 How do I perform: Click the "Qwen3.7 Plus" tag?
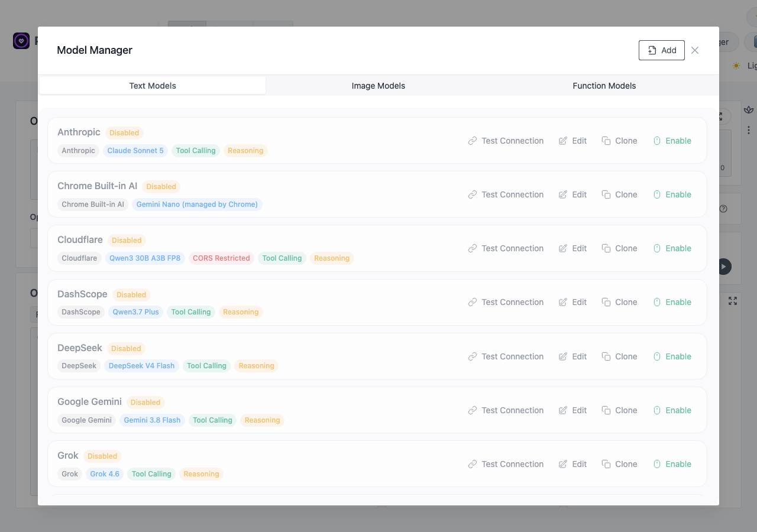coord(135,312)
